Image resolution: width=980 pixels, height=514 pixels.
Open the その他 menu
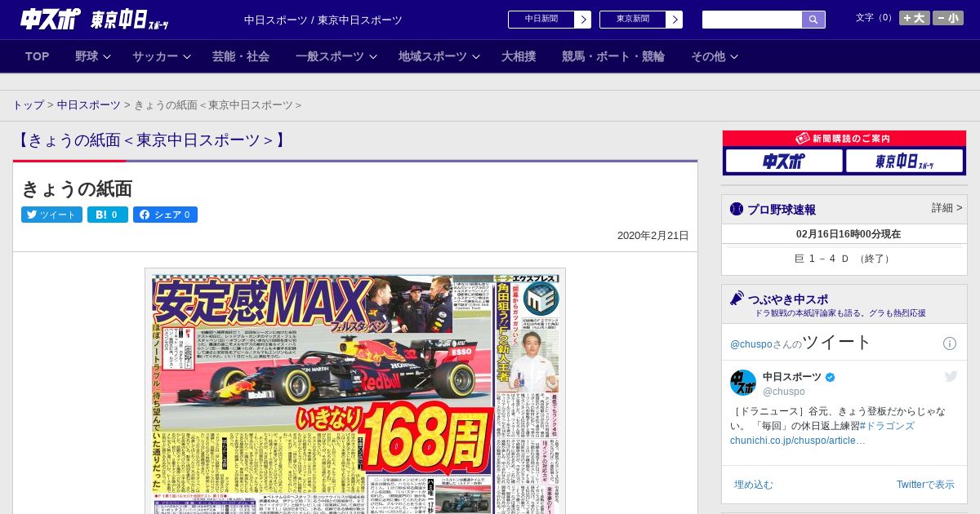click(x=708, y=56)
